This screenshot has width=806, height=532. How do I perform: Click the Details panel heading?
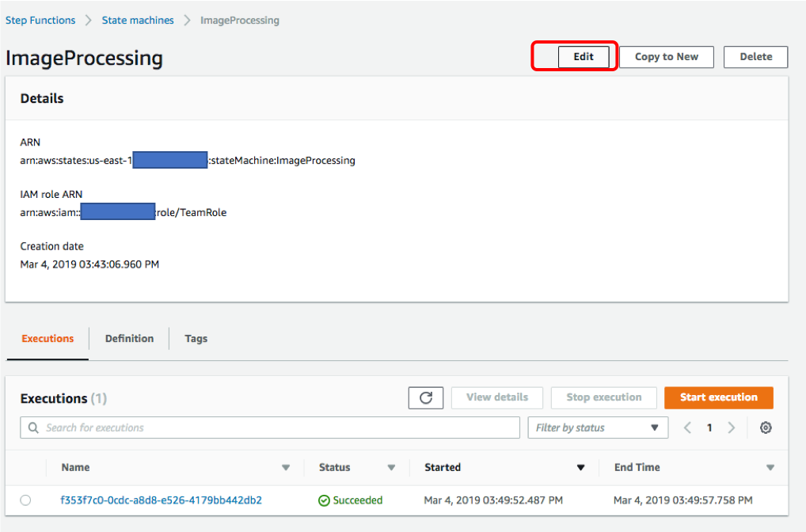tap(42, 99)
